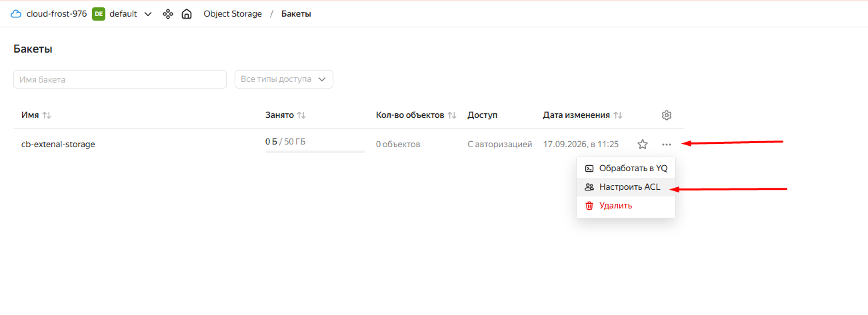This screenshot has height=315, width=868.
Task: Star the cb-extenal-storage bucket
Action: tap(643, 144)
